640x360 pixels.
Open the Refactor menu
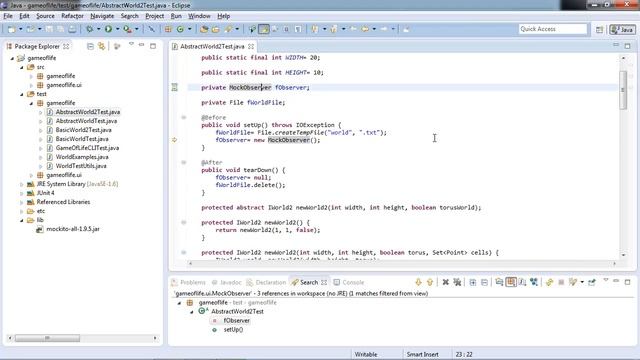click(72, 16)
